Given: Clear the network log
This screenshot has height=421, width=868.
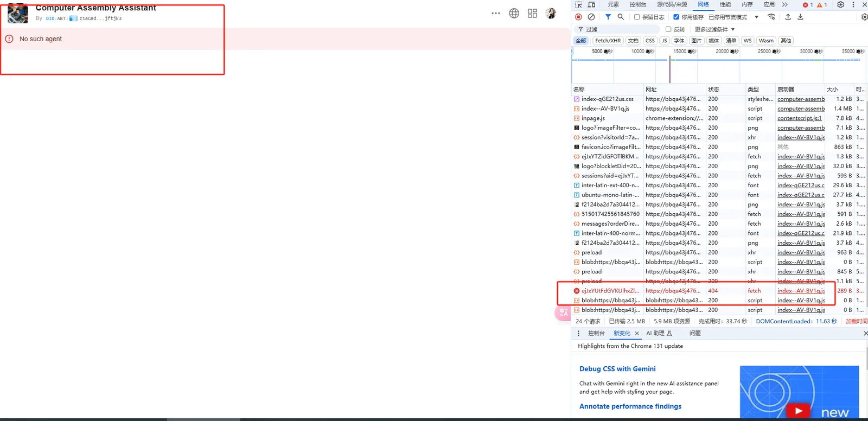Looking at the screenshot, I should point(591,17).
